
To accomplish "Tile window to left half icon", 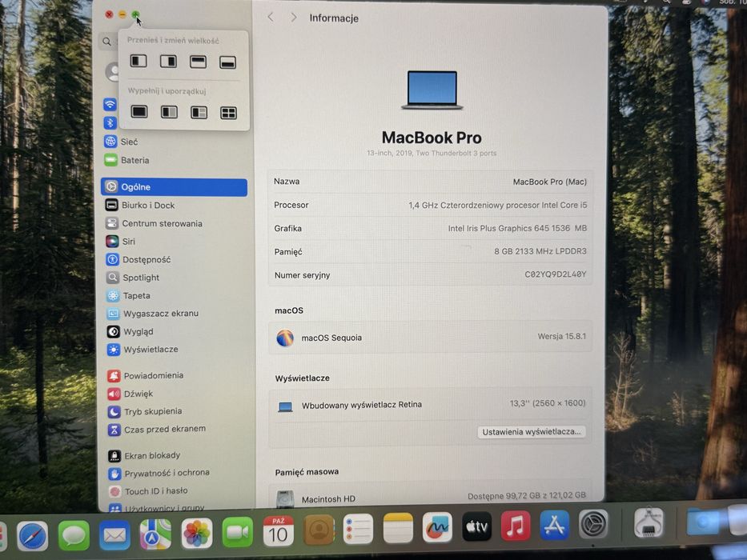I will pyautogui.click(x=139, y=61).
